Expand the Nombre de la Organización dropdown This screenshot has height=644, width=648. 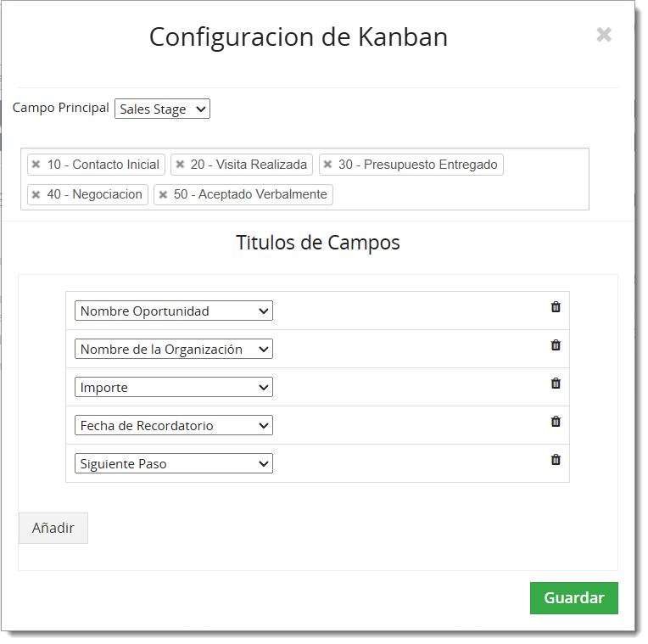coord(174,350)
